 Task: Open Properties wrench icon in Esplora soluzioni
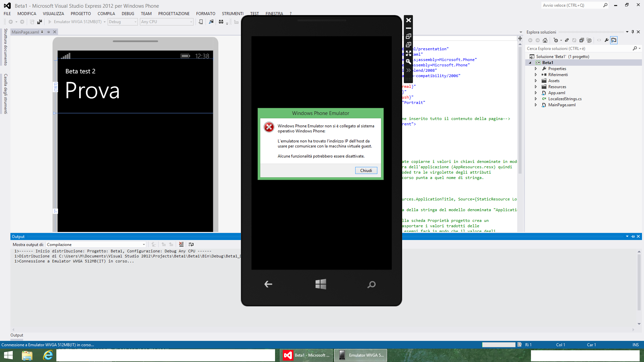pos(606,40)
